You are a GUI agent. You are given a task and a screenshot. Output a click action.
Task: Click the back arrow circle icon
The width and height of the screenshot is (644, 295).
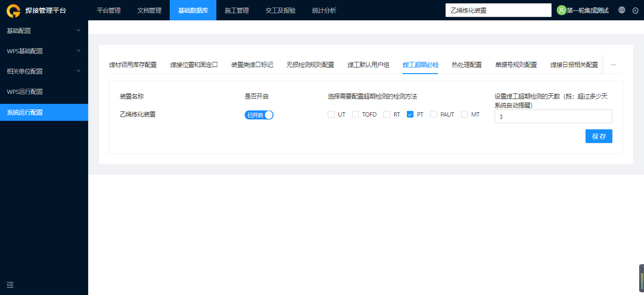[x=635, y=10]
